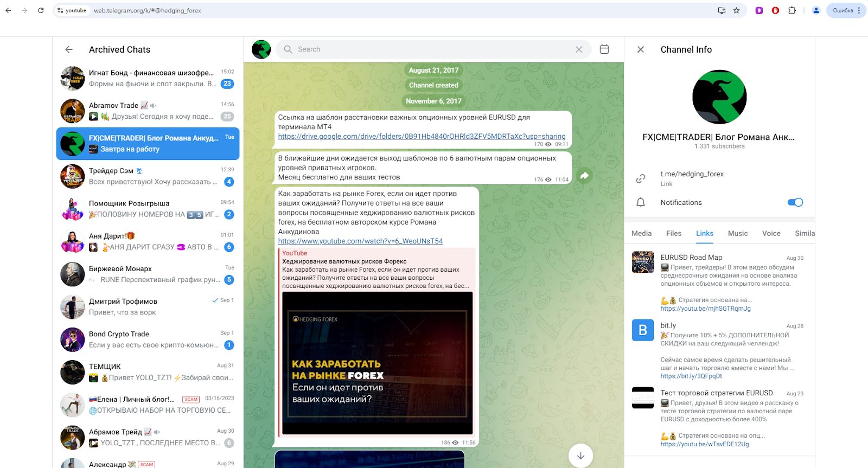868x468 pixels.
Task: Click the unread badge 23 on Игнат Бонд
Action: [x=227, y=84]
